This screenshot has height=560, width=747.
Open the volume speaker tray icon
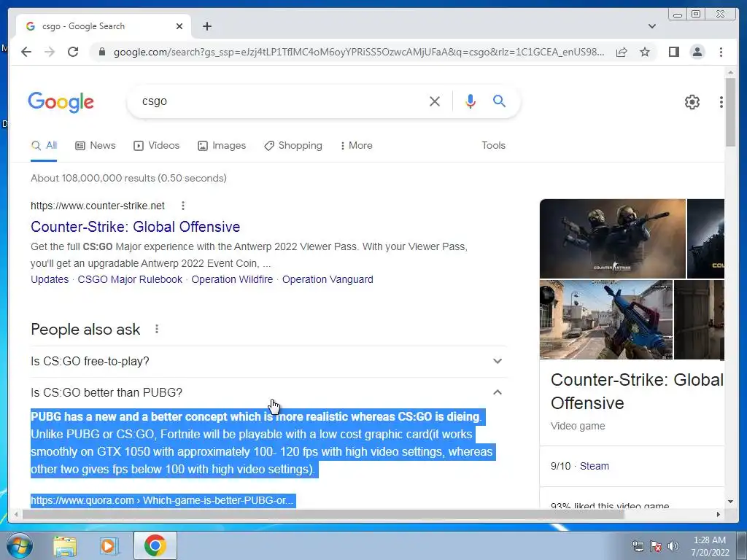click(673, 546)
